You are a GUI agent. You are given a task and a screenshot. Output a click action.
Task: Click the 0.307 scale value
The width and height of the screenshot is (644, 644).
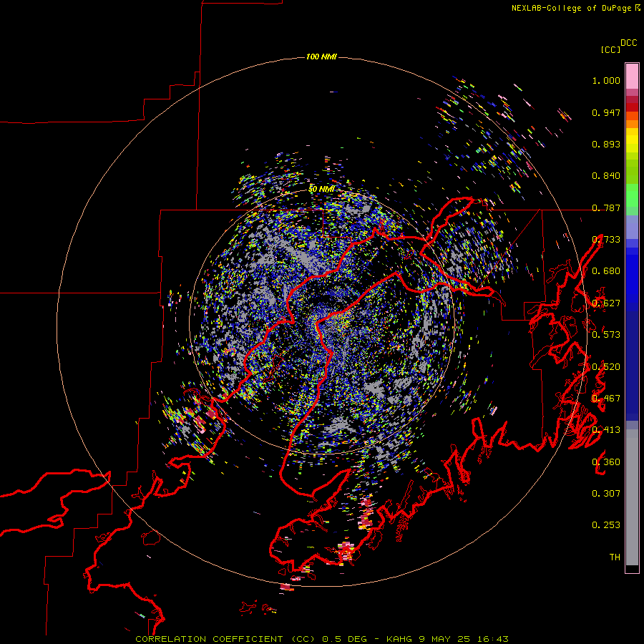click(x=606, y=494)
